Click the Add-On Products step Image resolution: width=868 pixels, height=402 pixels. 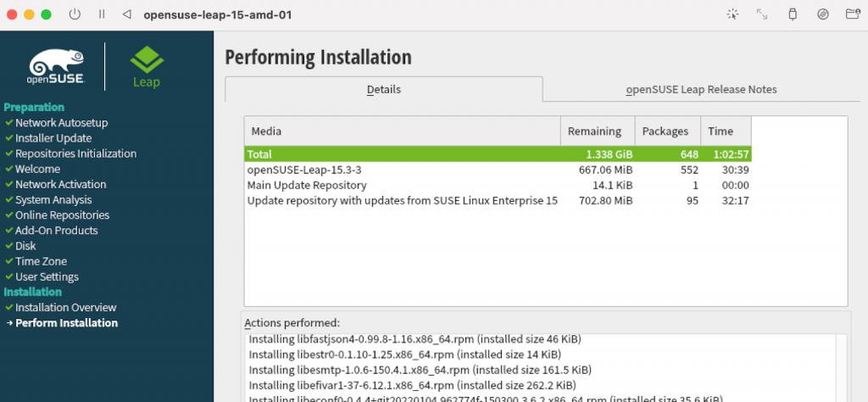[57, 231]
